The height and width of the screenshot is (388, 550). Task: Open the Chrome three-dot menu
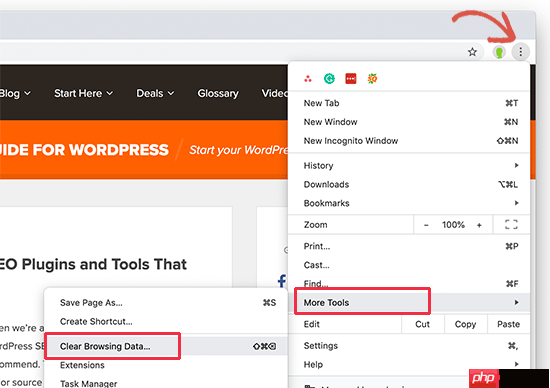click(520, 52)
